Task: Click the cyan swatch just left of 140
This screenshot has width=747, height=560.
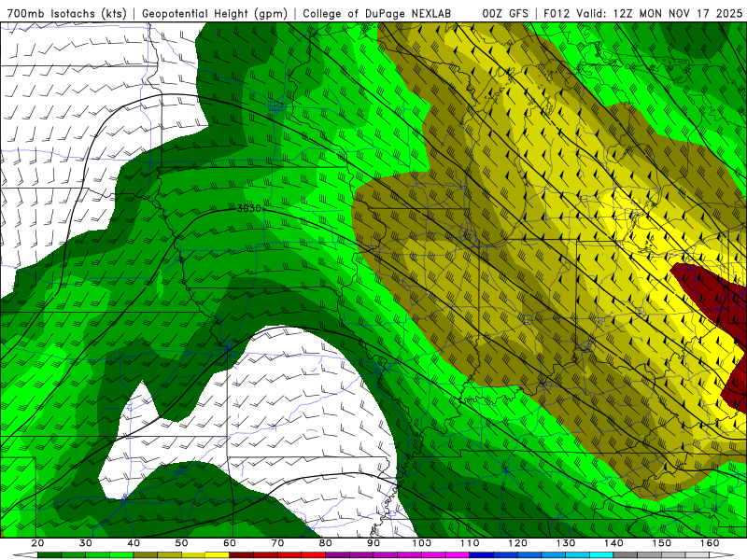Action: pyautogui.click(x=601, y=555)
